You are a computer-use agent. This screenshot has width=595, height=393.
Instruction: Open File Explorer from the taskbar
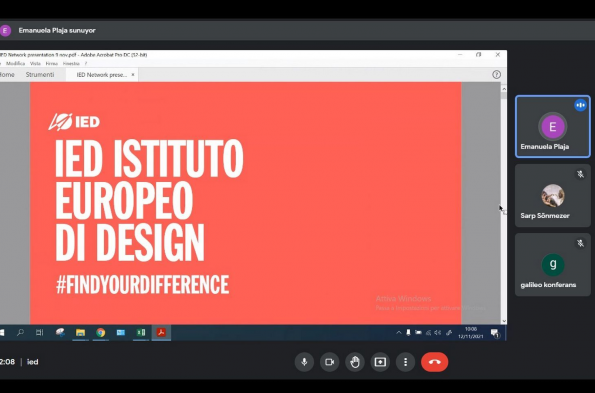(80, 333)
